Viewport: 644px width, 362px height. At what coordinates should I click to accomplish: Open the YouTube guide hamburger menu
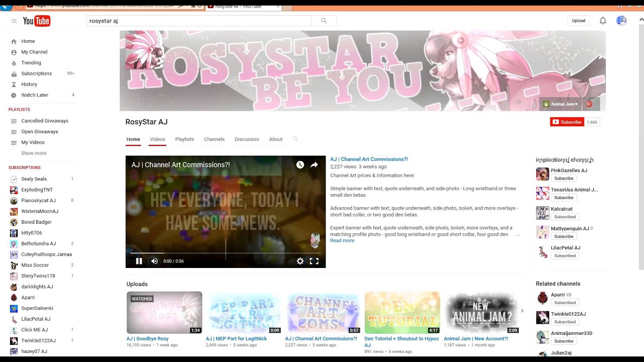tap(14, 21)
